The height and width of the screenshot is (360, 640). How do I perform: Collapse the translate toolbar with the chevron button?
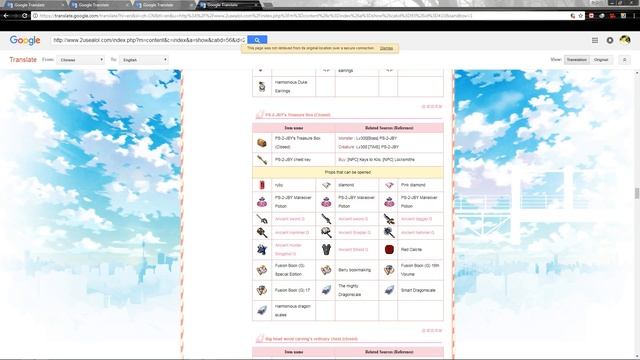point(624,60)
